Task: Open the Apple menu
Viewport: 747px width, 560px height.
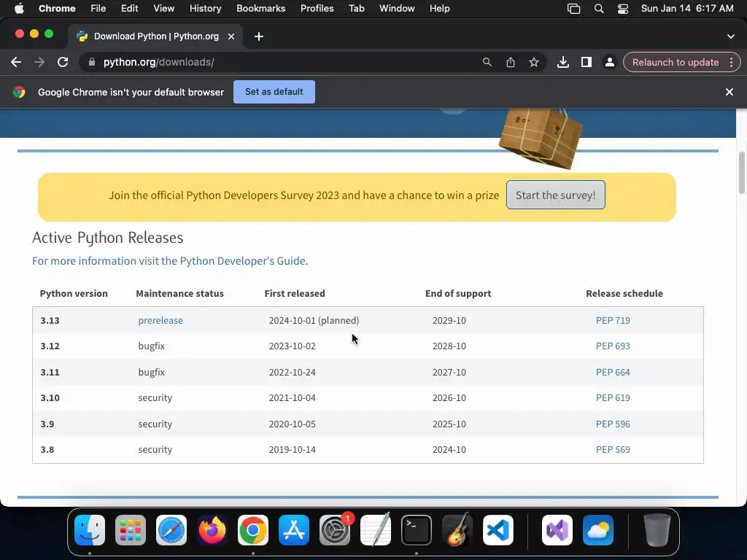Action: (19, 9)
